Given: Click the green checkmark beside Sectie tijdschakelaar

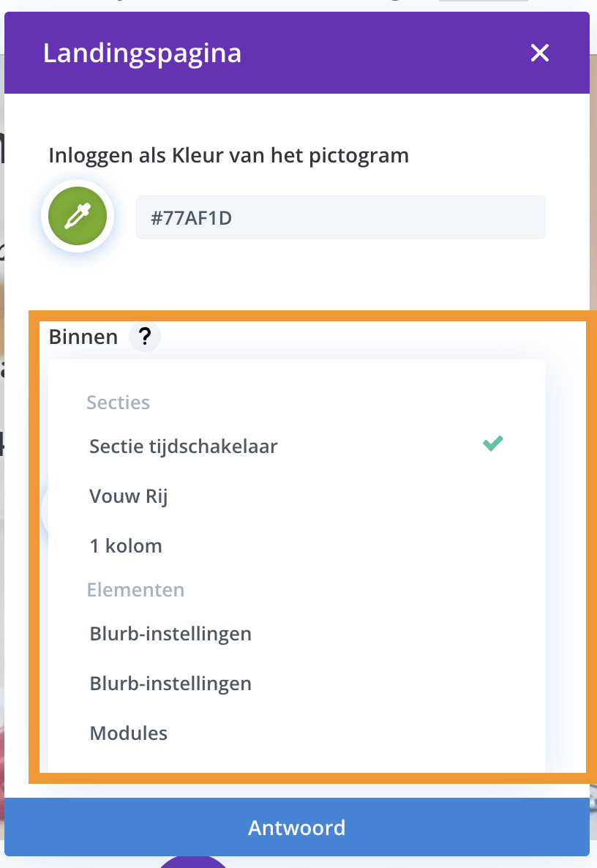Looking at the screenshot, I should (492, 444).
